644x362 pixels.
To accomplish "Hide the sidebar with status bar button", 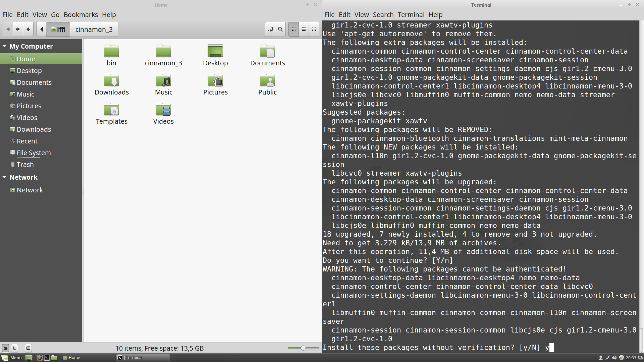I will click(x=28, y=348).
